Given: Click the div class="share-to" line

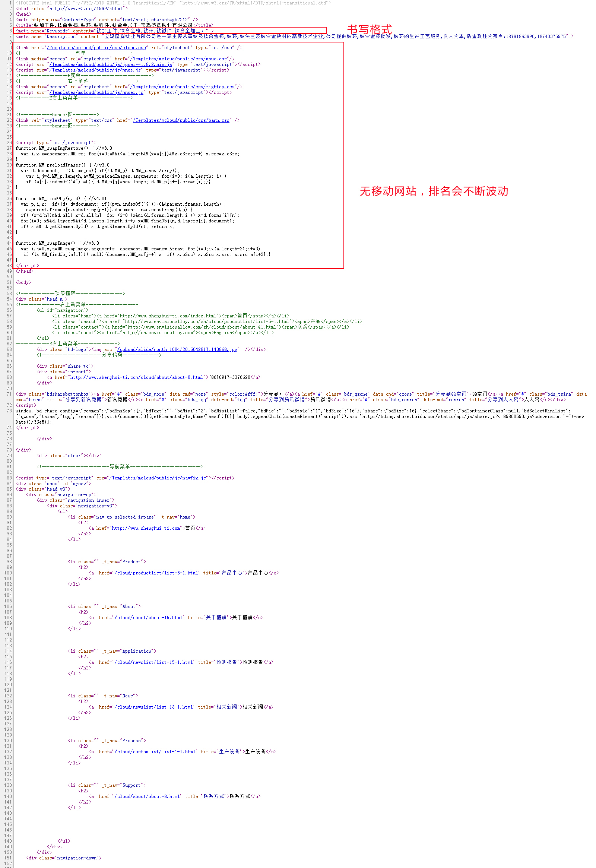Looking at the screenshot, I should pos(65,367).
